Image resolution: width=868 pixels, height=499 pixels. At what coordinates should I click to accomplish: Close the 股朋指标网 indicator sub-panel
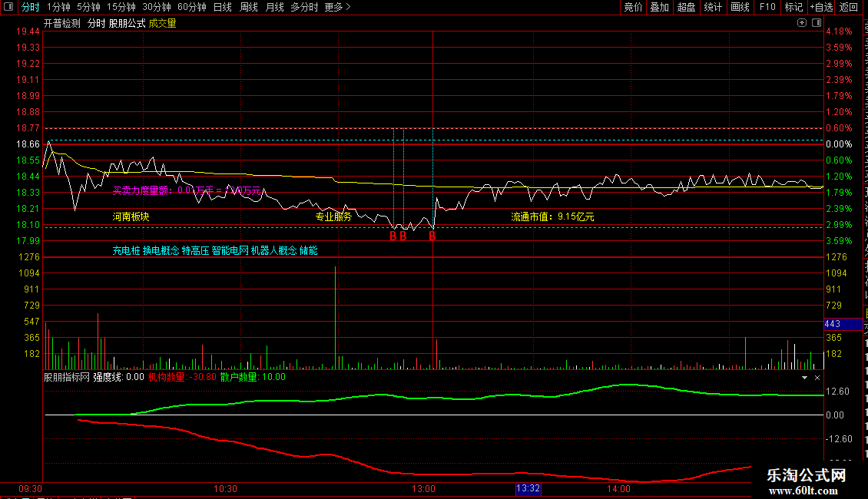(x=817, y=378)
